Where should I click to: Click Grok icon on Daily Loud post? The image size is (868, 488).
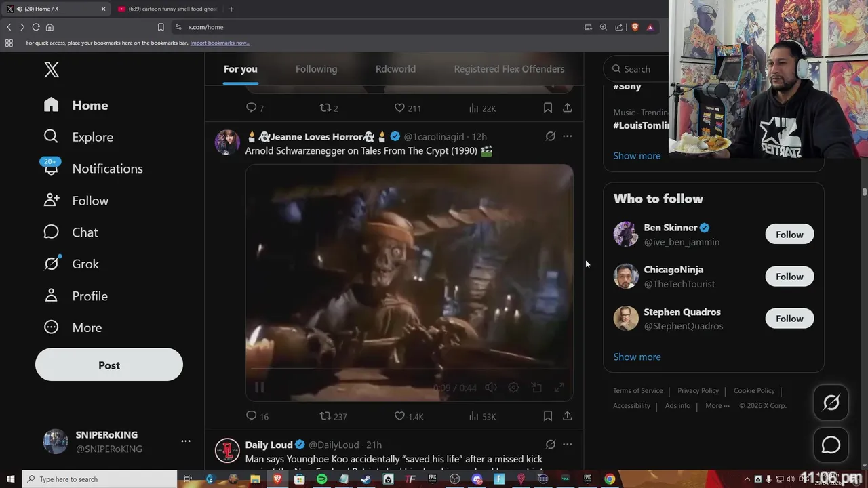551,445
